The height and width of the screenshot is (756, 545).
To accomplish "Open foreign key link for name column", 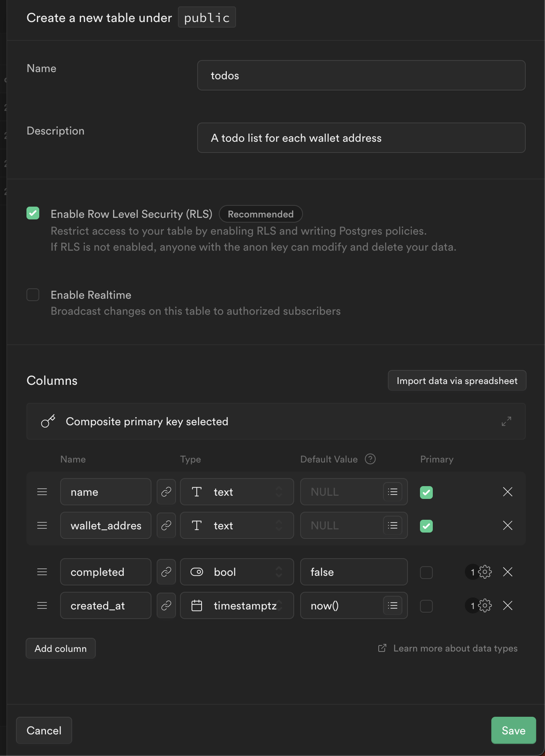I will click(x=166, y=492).
